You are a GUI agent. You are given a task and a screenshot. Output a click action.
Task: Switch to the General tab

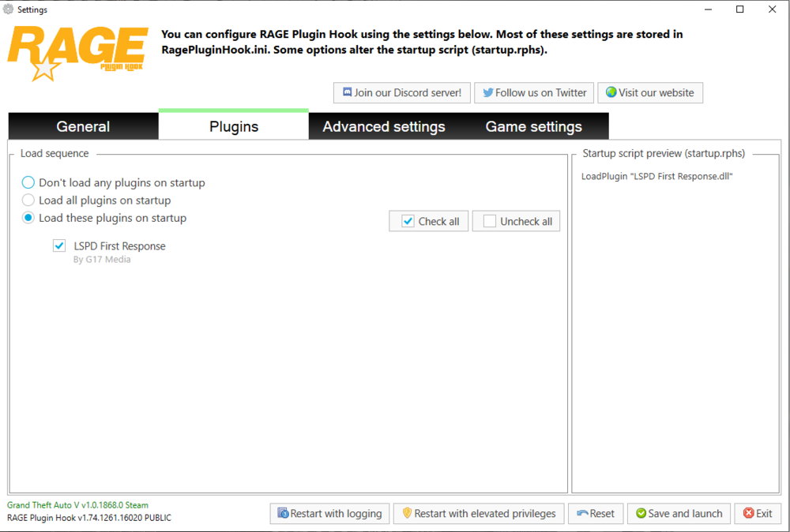coord(83,126)
